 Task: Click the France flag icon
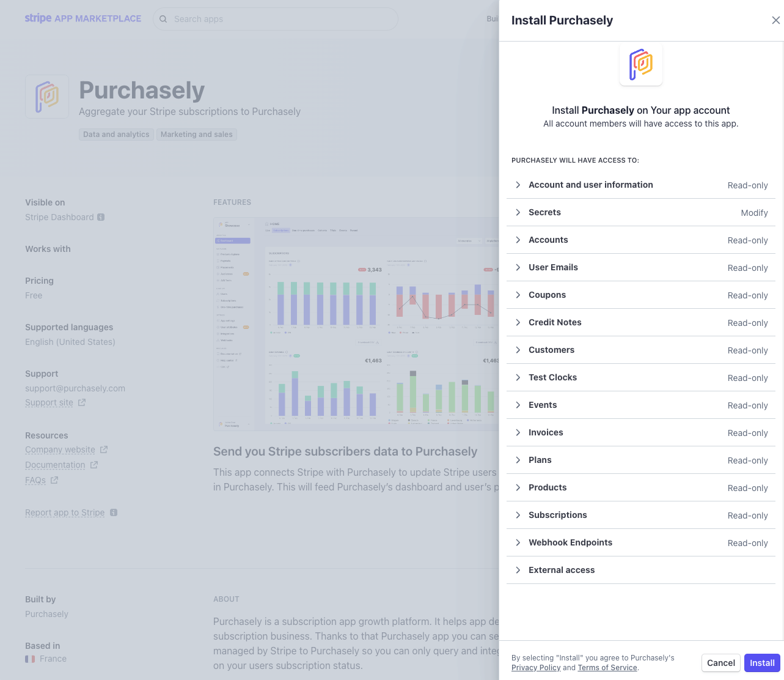click(30, 659)
